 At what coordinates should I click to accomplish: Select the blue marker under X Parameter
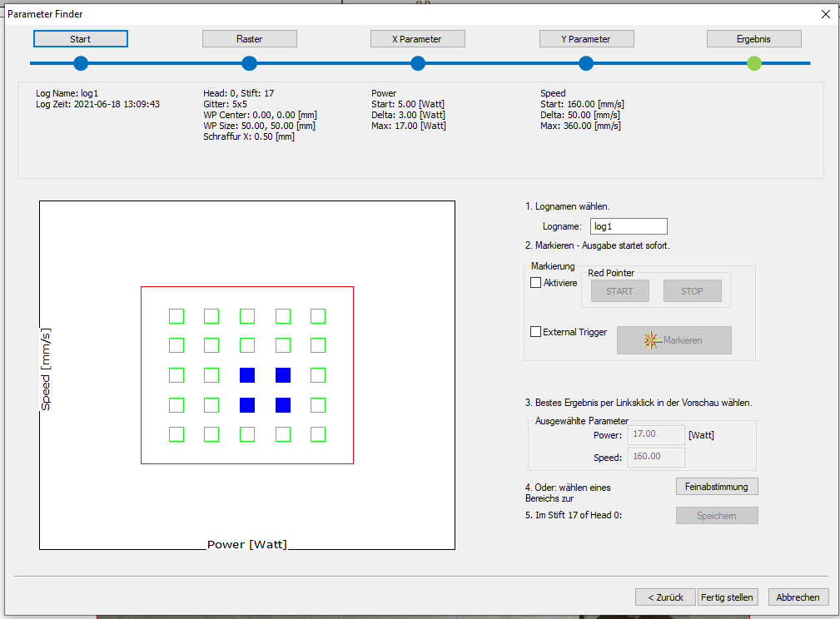[418, 63]
